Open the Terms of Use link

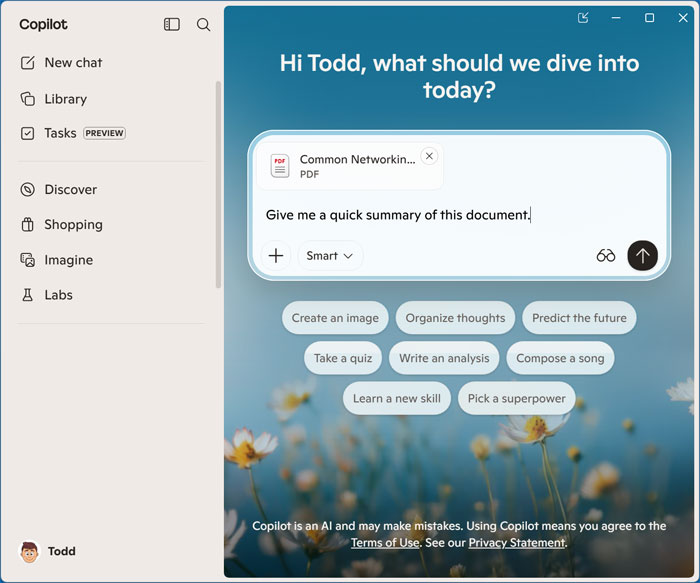385,543
